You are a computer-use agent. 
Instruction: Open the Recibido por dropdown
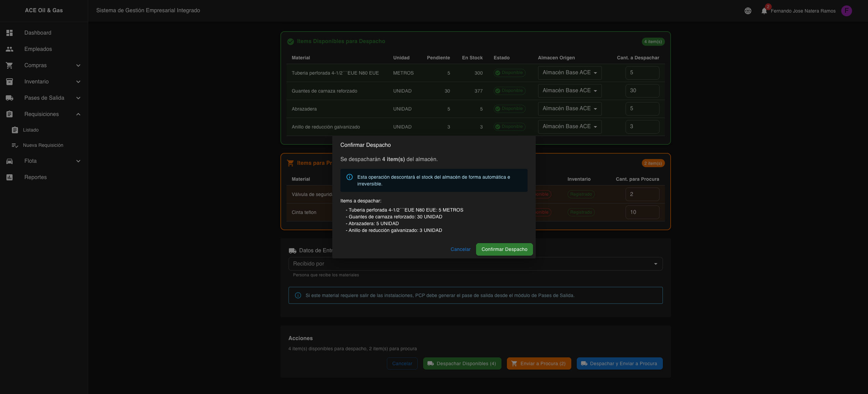click(x=475, y=264)
